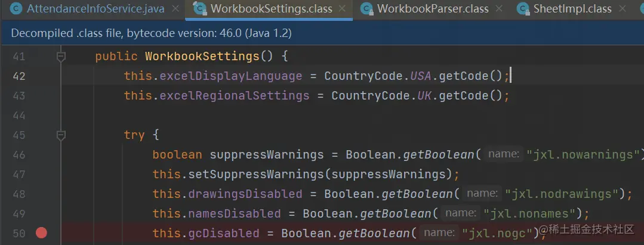Switch to the AttendanceInfoService.java tab
644x245 pixels.
click(x=95, y=8)
